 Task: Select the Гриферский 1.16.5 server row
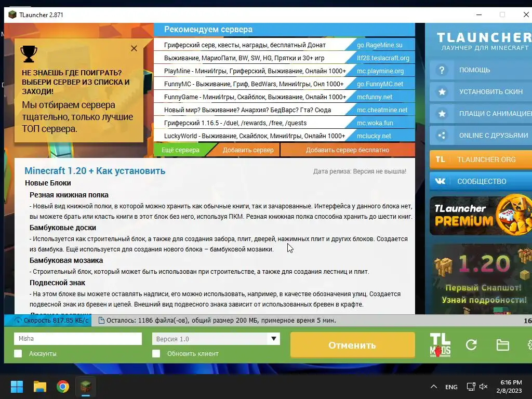284,123
